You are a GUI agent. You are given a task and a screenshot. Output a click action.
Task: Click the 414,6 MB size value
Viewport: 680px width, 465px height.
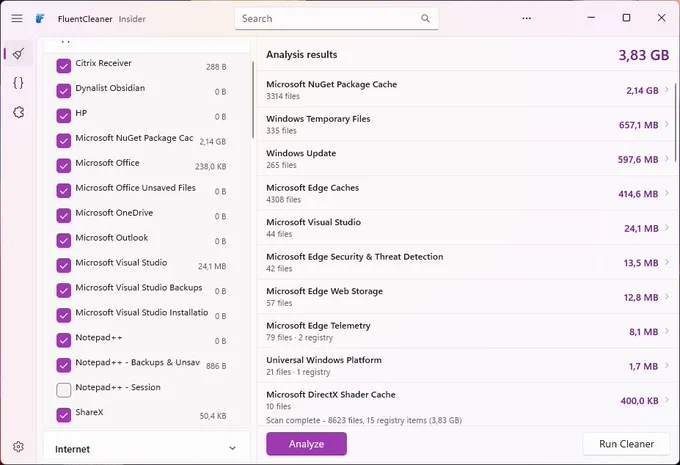click(638, 194)
